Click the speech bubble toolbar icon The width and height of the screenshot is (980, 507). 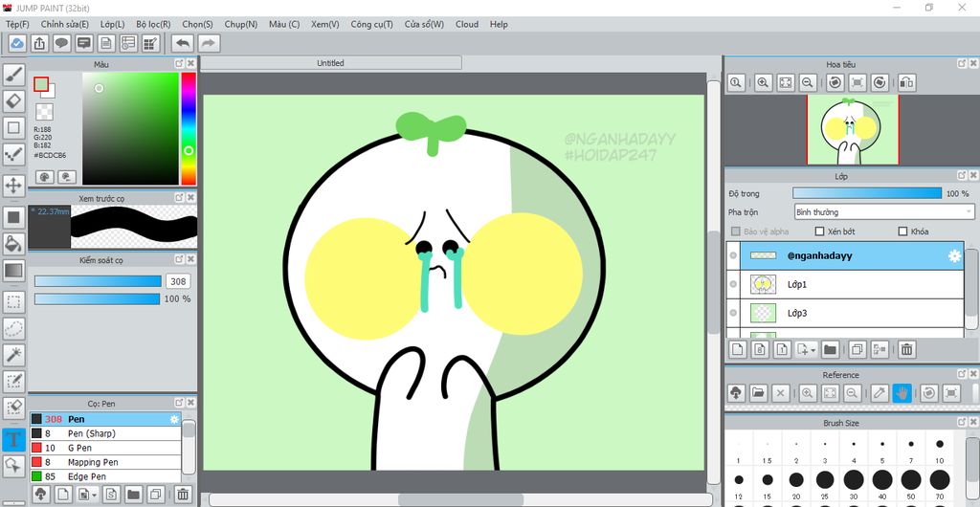click(x=61, y=43)
